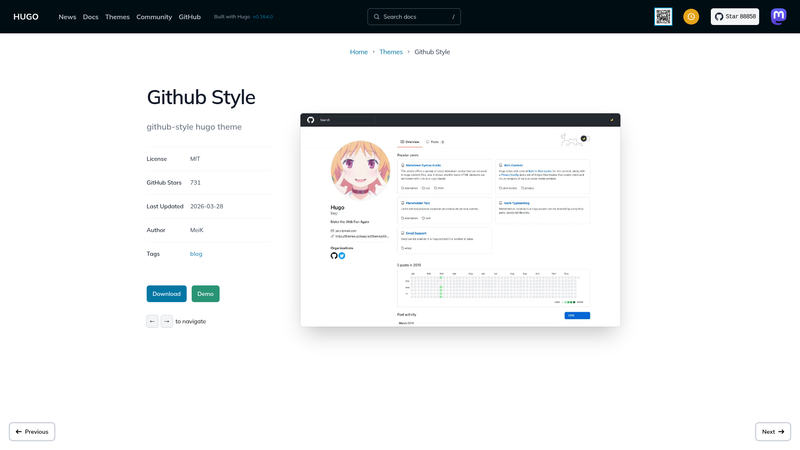Image resolution: width=800 pixels, height=450 pixels.
Task: Open the Mastodon icon in header
Action: (x=779, y=17)
